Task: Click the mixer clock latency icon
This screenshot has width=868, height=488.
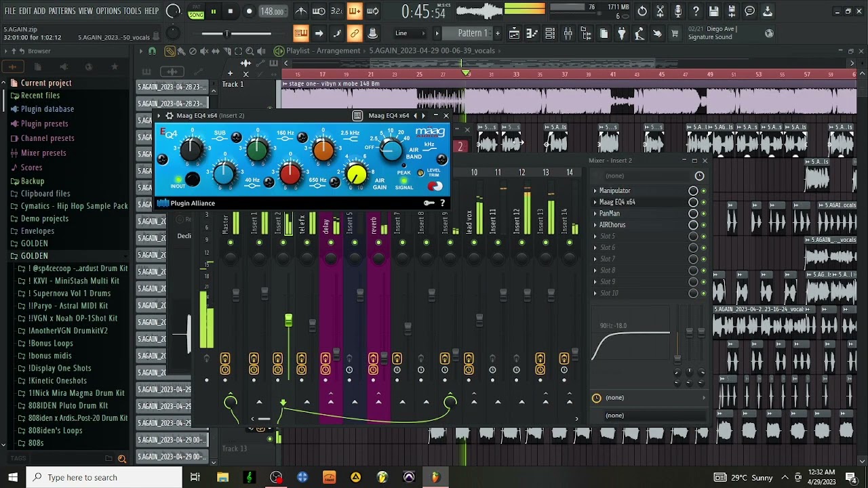Action: 699,176
